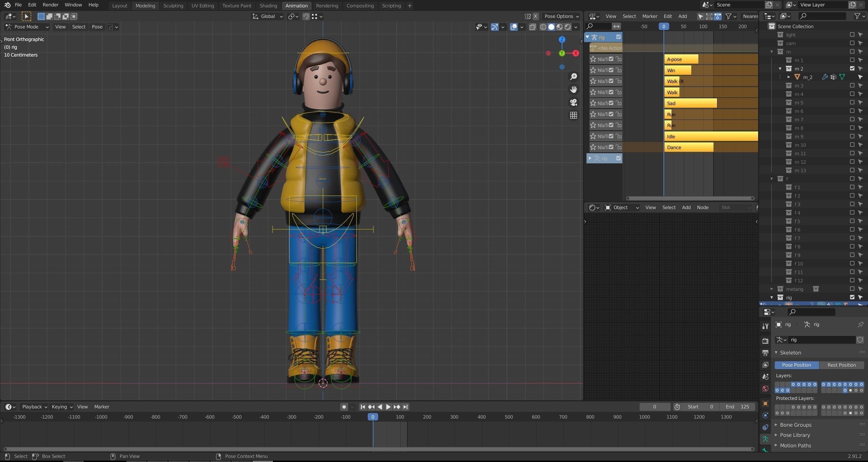Image resolution: width=868 pixels, height=462 pixels.
Task: Toggle camera view icon in viewport
Action: tap(574, 102)
